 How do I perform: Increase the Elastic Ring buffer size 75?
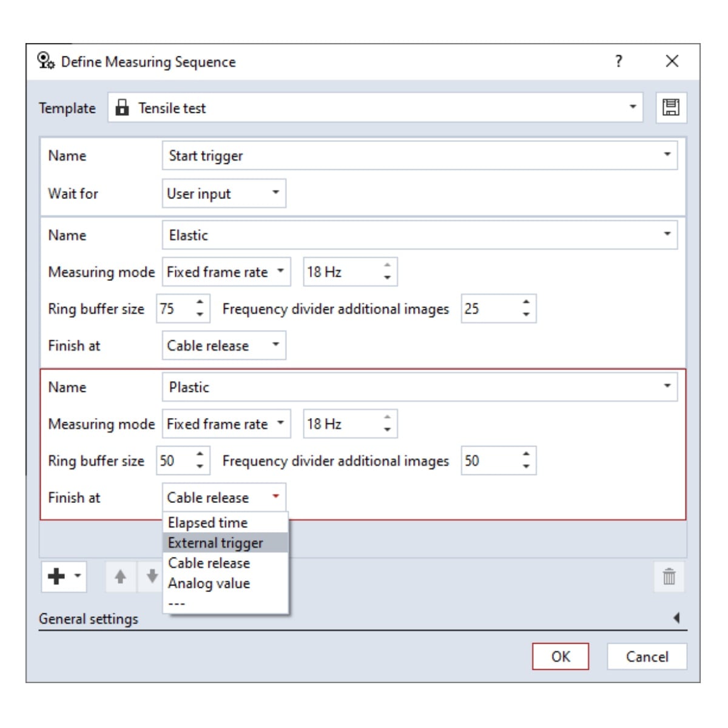tap(200, 302)
